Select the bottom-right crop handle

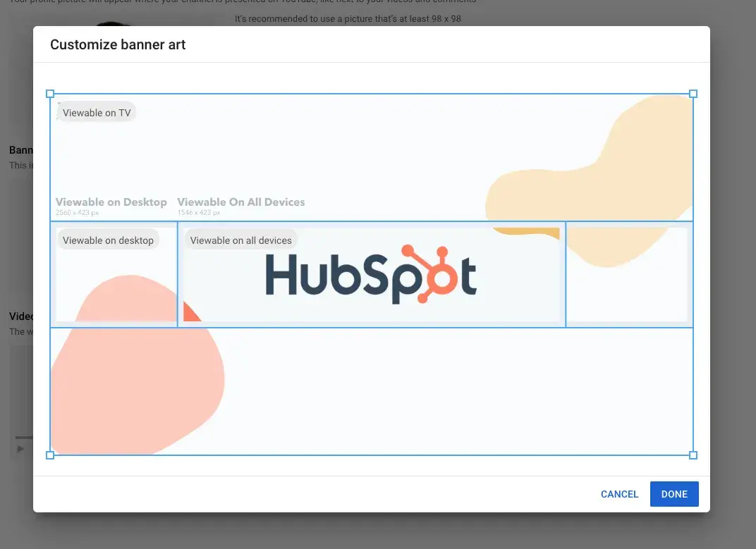693,455
